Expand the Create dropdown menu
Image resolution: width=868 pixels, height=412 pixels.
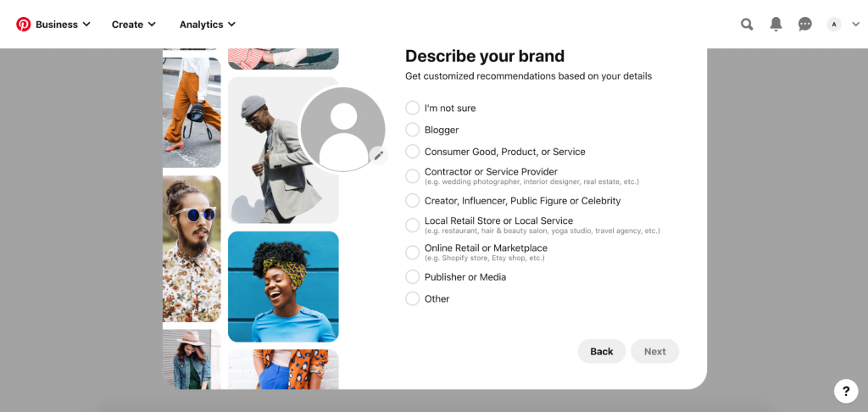pos(134,25)
